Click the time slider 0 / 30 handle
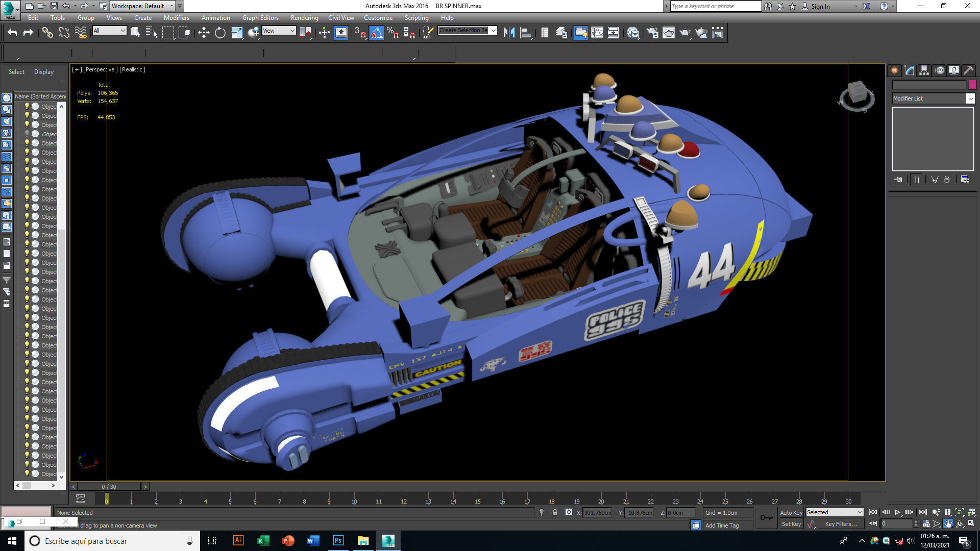Image resolution: width=980 pixels, height=551 pixels. click(109, 487)
